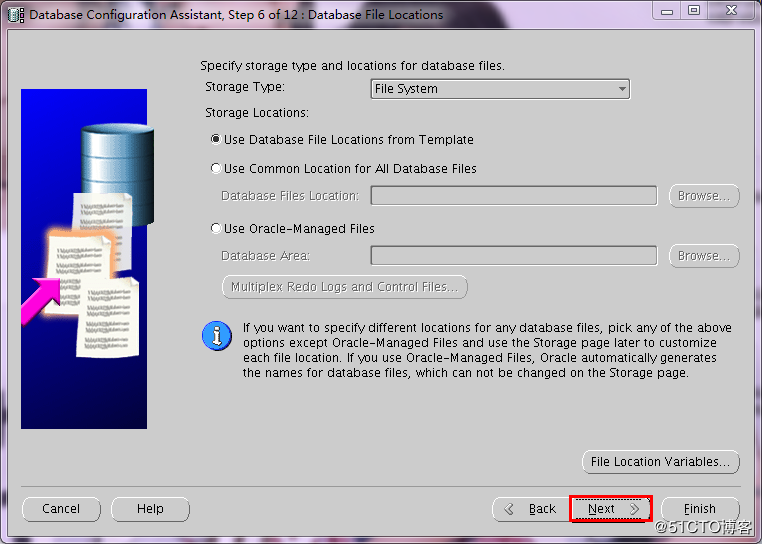Click the 'Storage Locations:' label
Viewport: 762px width, 544px height.
click(257, 113)
